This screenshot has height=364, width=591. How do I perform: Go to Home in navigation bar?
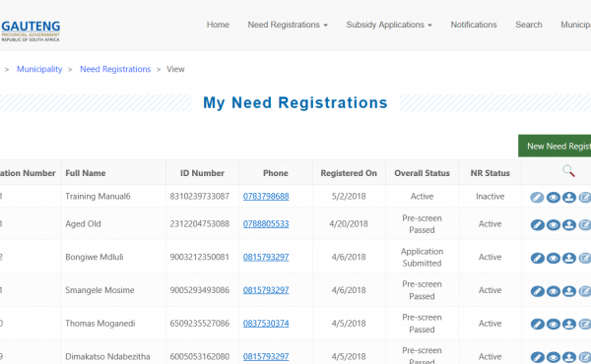pyautogui.click(x=218, y=25)
